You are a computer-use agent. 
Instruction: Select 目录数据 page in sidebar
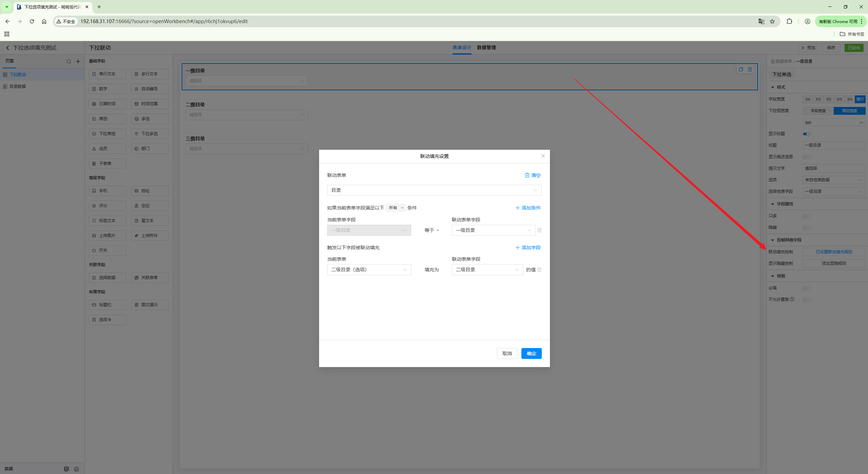[18, 86]
